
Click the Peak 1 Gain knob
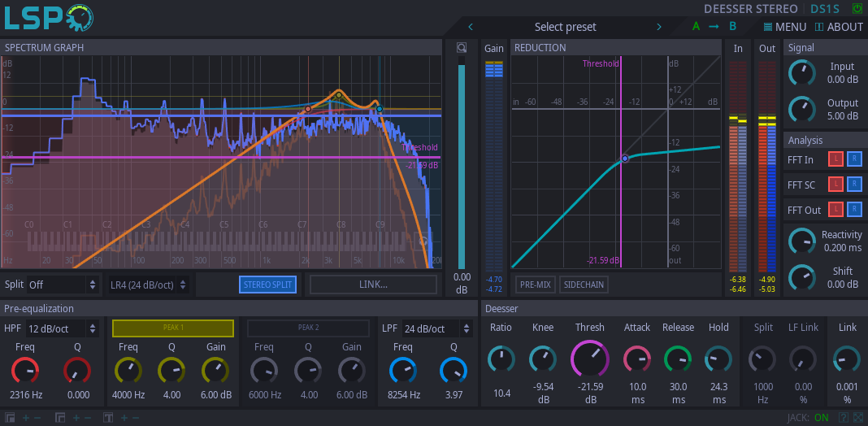pos(216,371)
